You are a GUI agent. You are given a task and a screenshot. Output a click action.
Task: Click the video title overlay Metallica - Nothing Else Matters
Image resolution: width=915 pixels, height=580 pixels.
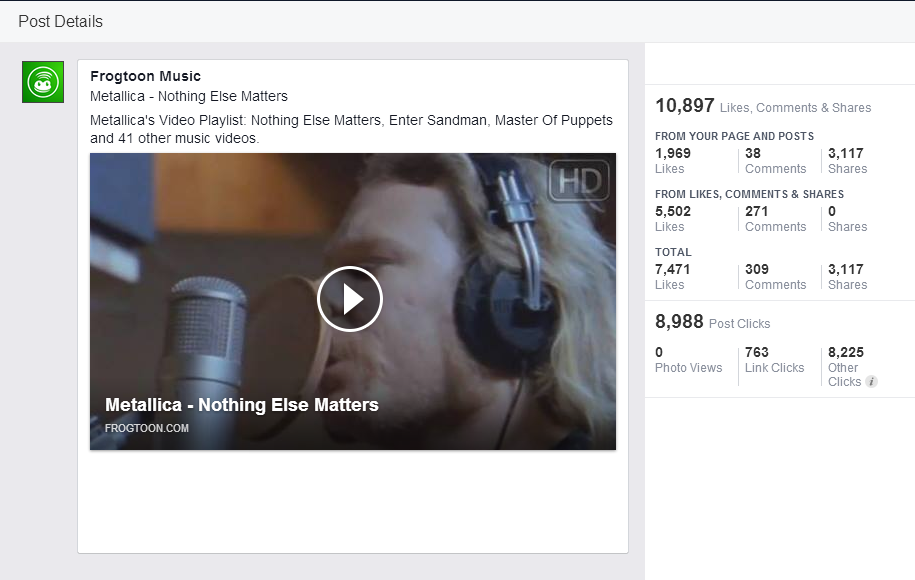[x=241, y=405]
